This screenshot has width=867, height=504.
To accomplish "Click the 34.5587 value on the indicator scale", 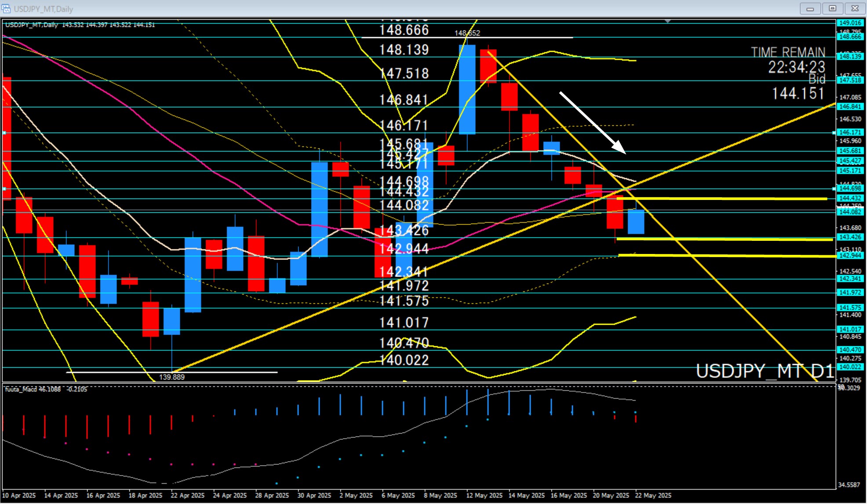I will pos(849,485).
